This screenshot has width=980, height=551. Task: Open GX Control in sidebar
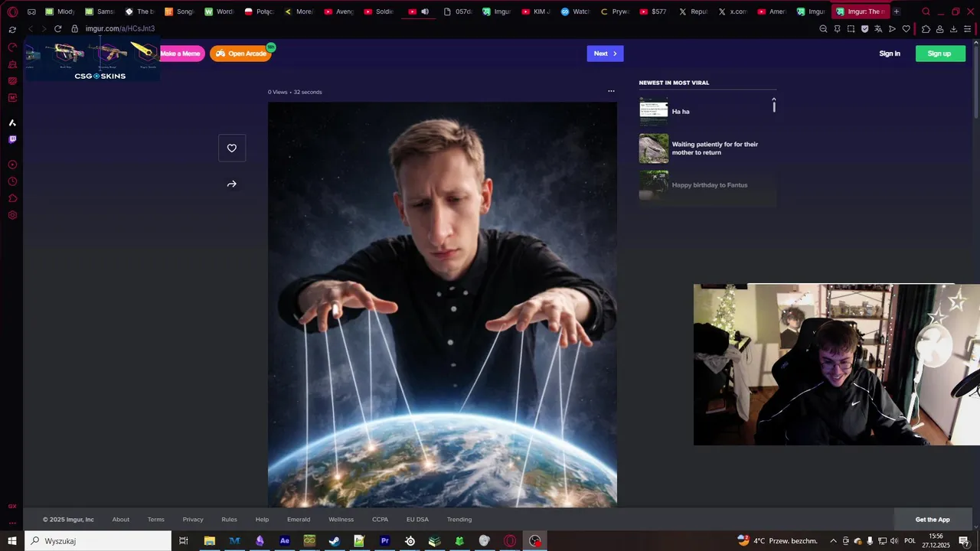(x=12, y=47)
